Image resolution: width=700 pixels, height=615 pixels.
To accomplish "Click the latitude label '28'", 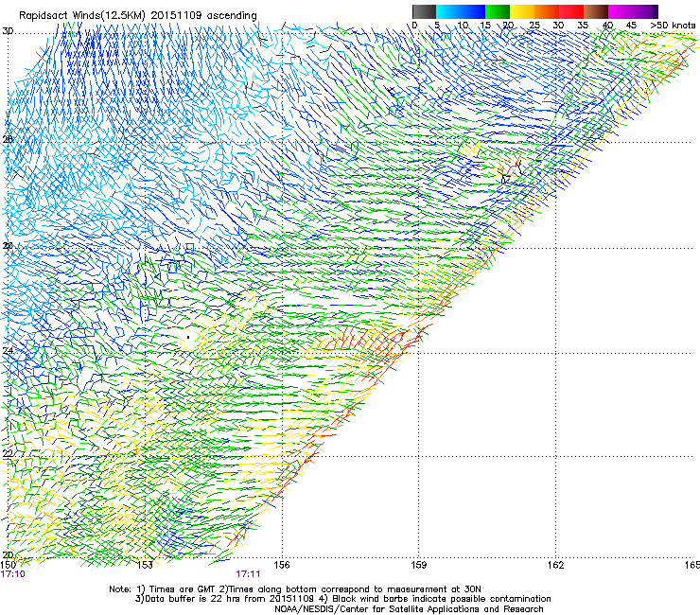I will [x=8, y=139].
